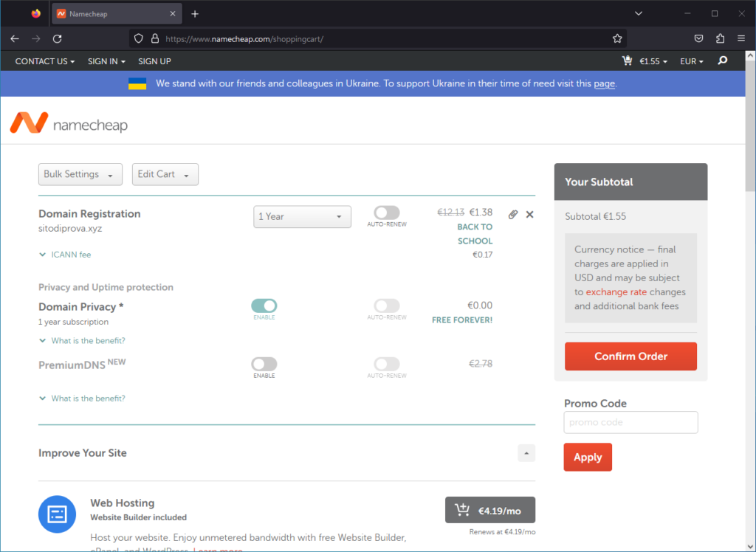This screenshot has height=552, width=756.
Task: Click the Namecheap logo
Action: coord(69,123)
